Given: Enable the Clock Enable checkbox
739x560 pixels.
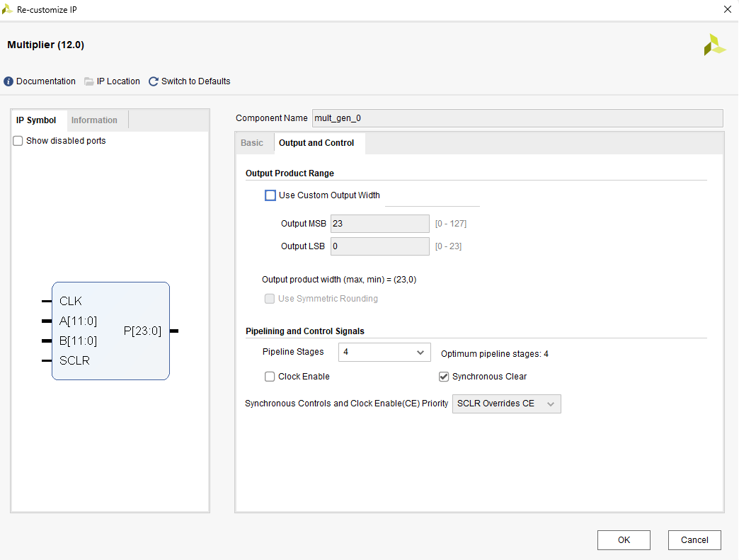Looking at the screenshot, I should [270, 377].
